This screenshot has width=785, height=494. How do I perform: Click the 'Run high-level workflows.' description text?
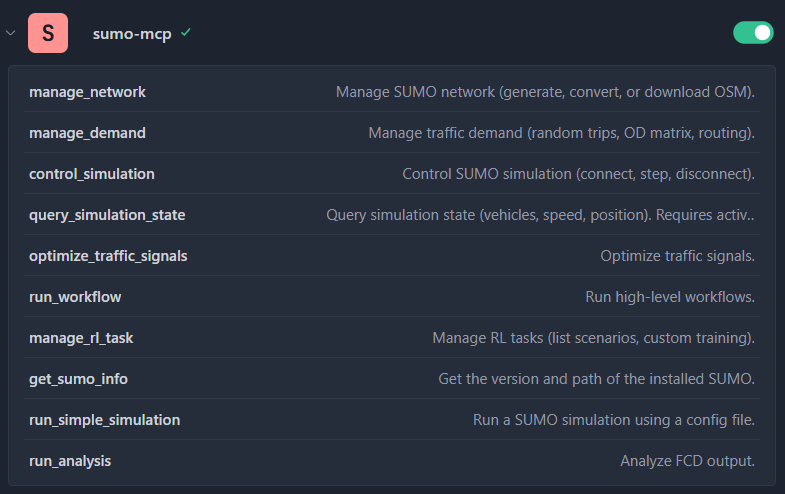(x=670, y=297)
